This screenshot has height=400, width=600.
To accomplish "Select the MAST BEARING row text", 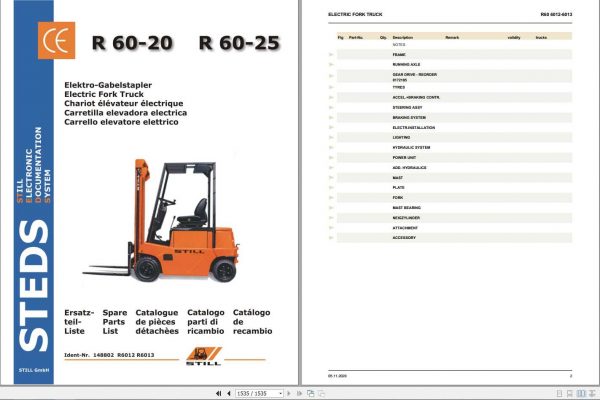I will tap(406, 207).
